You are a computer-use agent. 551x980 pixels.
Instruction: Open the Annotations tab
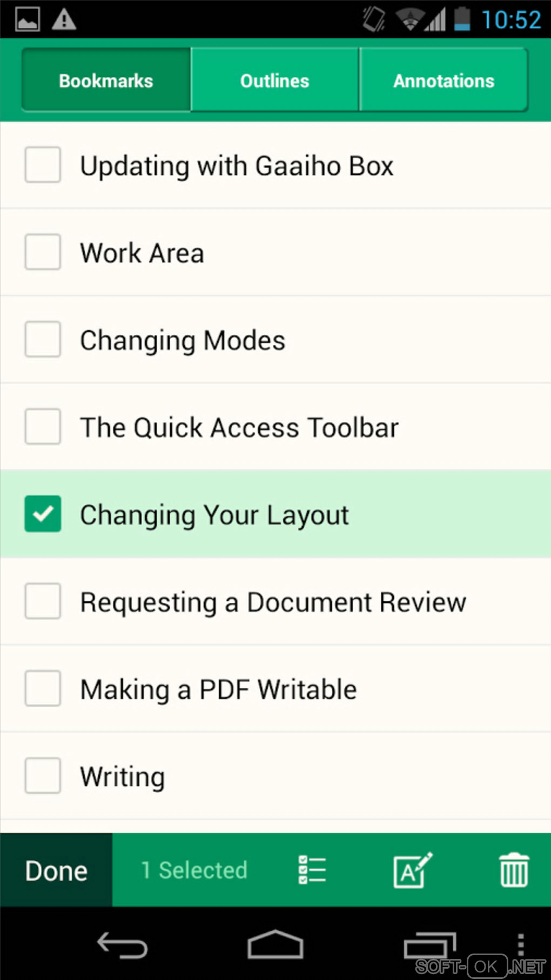click(x=444, y=80)
